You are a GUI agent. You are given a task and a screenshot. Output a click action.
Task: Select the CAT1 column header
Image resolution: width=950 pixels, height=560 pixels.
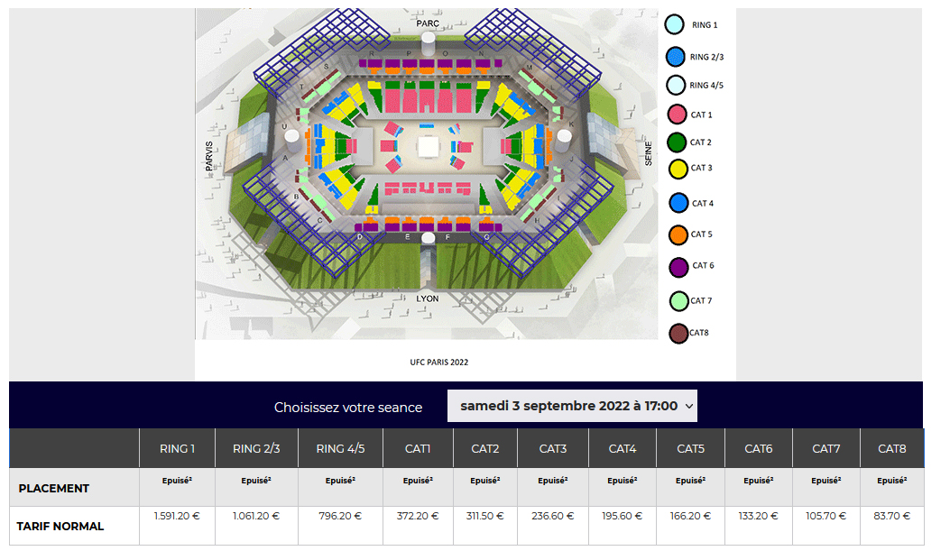click(416, 448)
